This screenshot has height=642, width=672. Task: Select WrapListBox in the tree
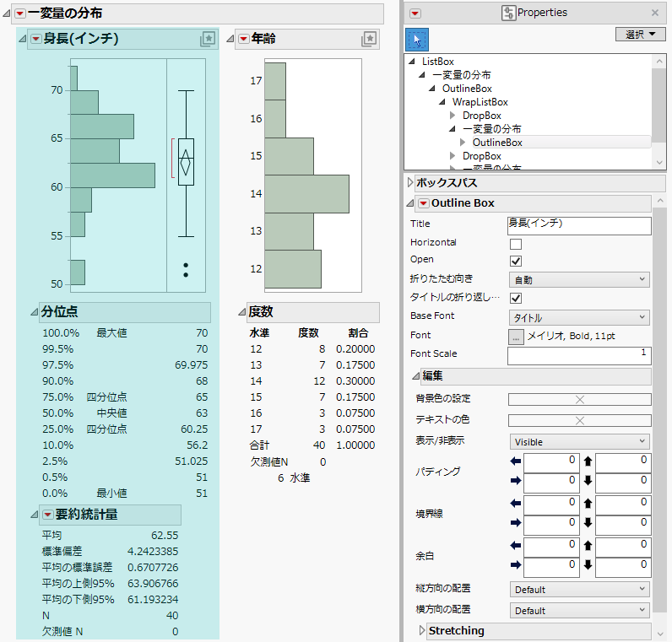pos(480,102)
